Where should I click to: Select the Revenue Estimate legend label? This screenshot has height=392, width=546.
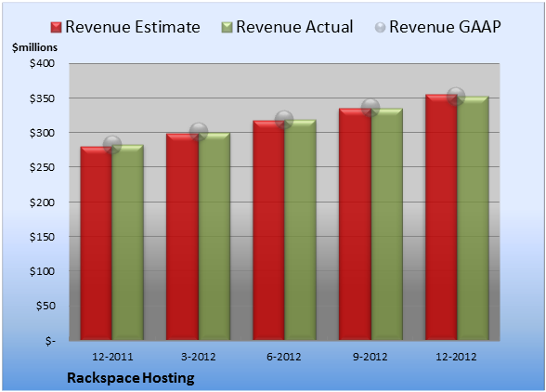(133, 27)
